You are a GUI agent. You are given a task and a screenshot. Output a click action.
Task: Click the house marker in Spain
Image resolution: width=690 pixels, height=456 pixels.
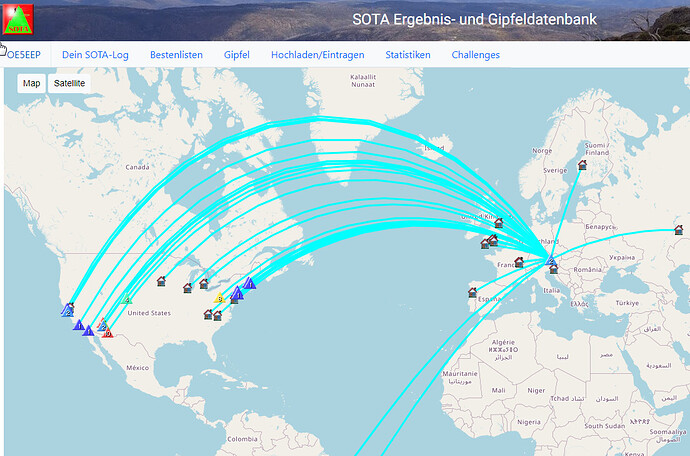[473, 292]
